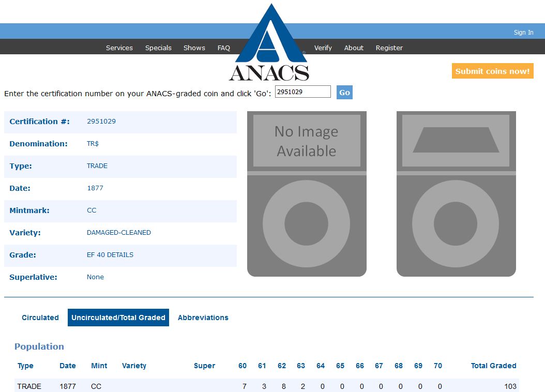This screenshot has height=392, width=545.
Task: Click the Mintmark value CC in details
Action: click(x=92, y=210)
